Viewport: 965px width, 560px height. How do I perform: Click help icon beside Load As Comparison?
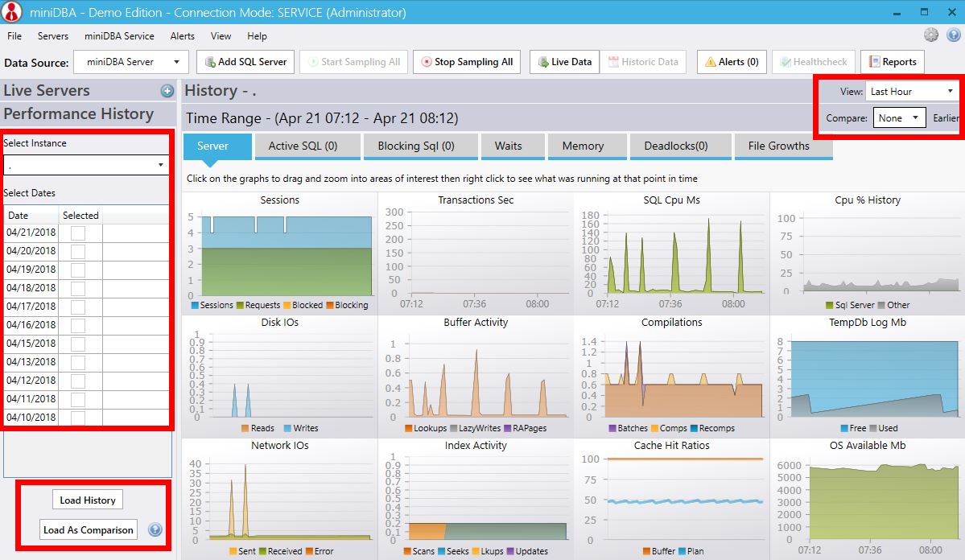point(155,529)
